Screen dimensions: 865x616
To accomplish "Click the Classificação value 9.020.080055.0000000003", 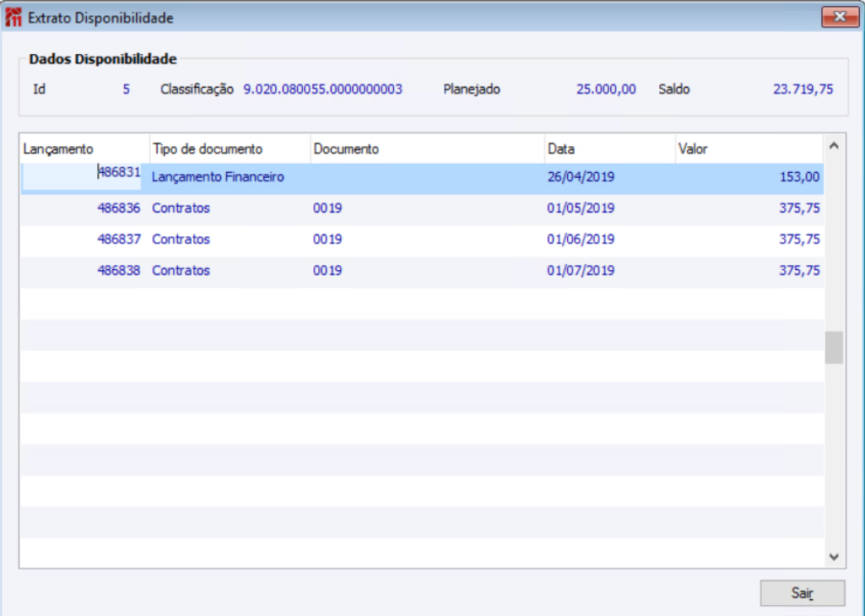I will (x=322, y=89).
